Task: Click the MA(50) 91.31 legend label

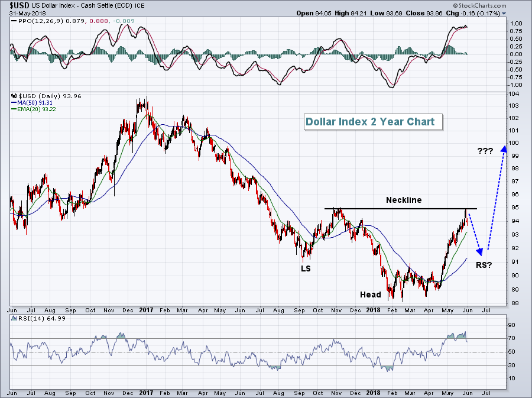Action: click(35, 103)
